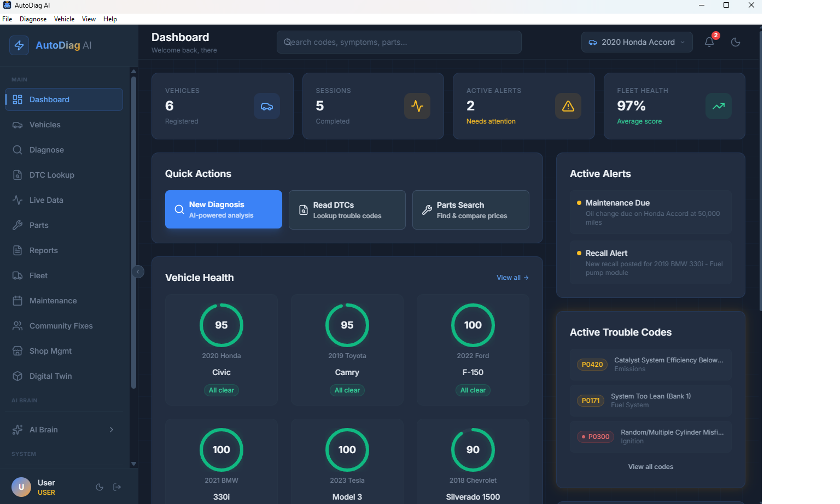Collapse the sidebar with the chevron arrow
This screenshot has width=840, height=504.
pyautogui.click(x=138, y=272)
